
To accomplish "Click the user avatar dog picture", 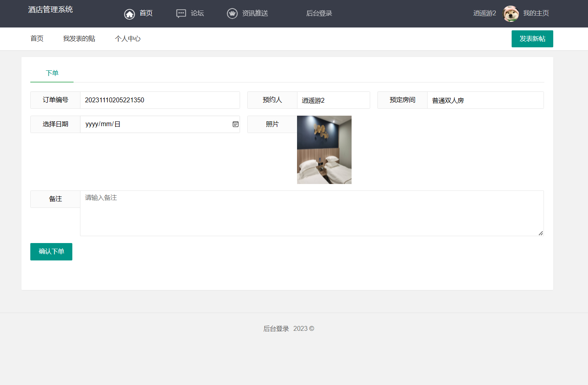I will pyautogui.click(x=511, y=14).
